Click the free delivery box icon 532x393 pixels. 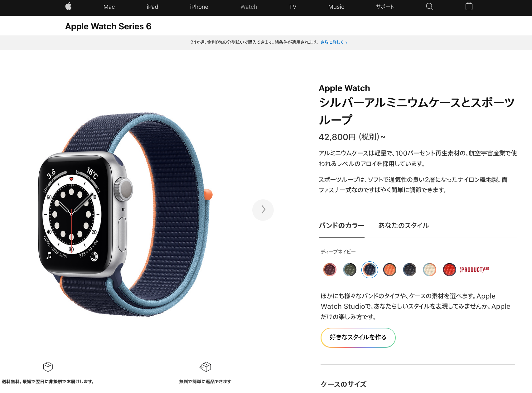click(x=48, y=367)
